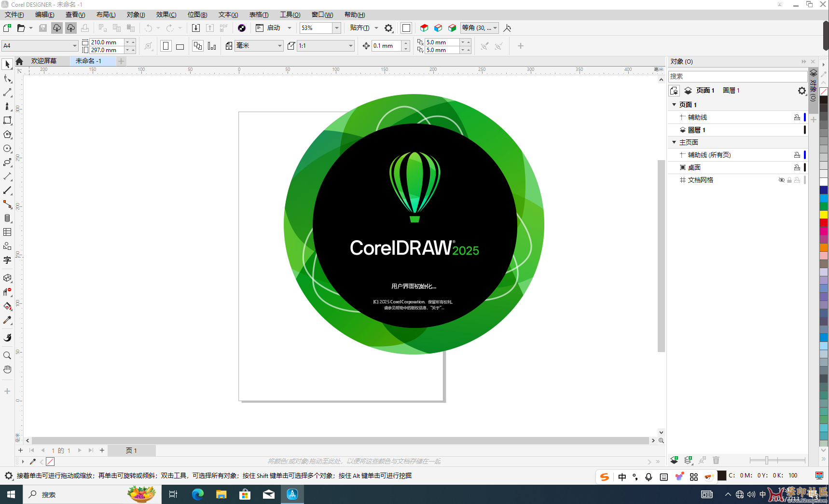The width and height of the screenshot is (829, 504).
Task: Collapse the 主页面 tree node
Action: tap(674, 142)
